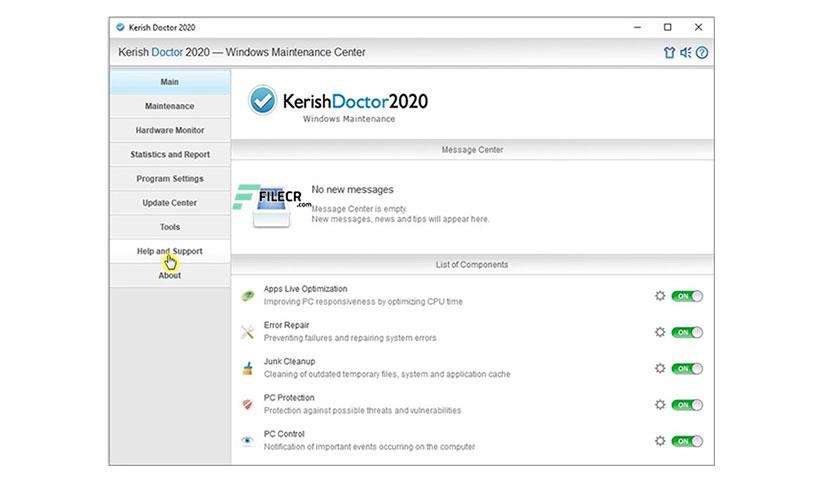
Task: Click the 'Junk Cleanup' component title
Action: [289, 361]
